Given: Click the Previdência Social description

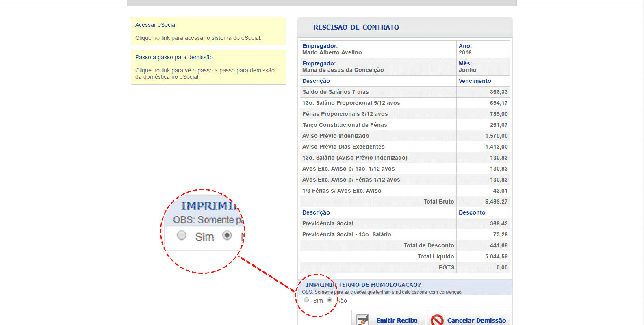Looking at the screenshot, I should [x=328, y=223].
